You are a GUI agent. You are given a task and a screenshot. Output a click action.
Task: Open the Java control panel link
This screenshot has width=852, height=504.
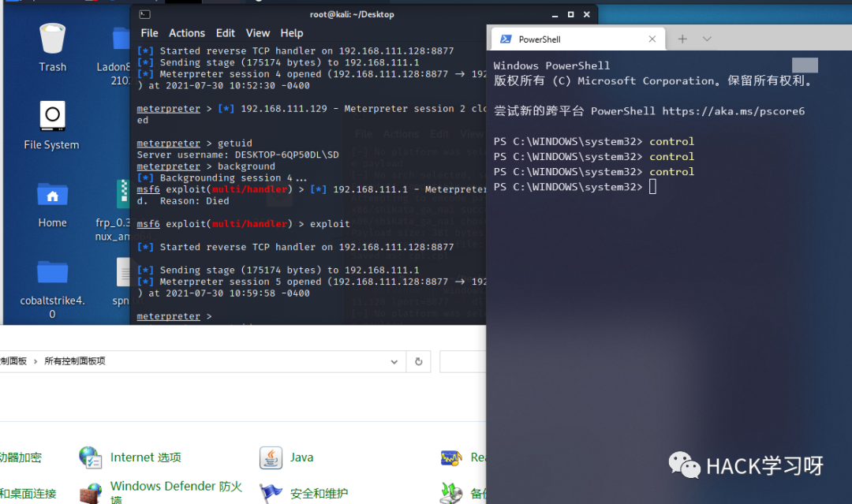click(x=301, y=457)
